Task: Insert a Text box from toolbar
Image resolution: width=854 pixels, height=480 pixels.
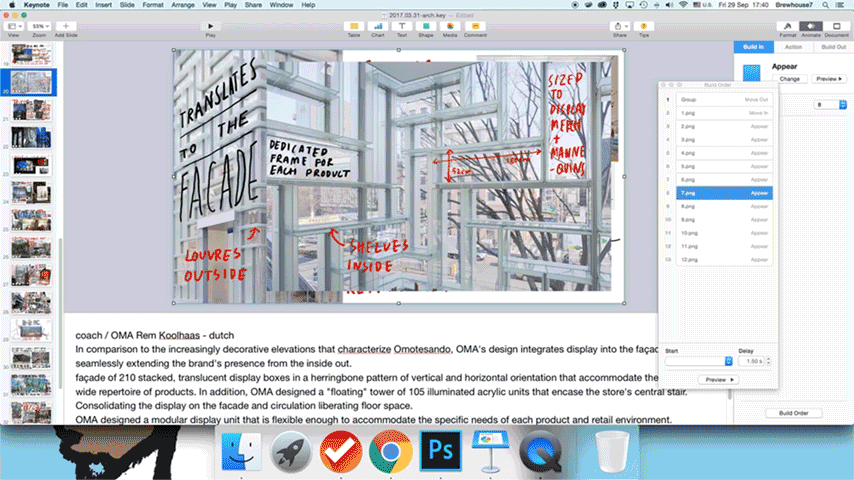Action: 402,26
